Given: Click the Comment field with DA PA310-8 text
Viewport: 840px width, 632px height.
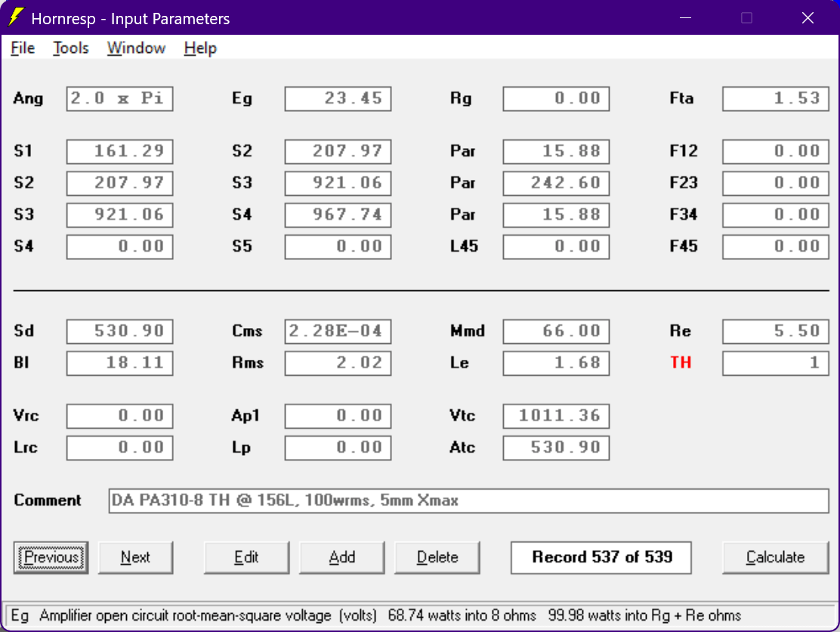Looking at the screenshot, I should click(469, 500).
